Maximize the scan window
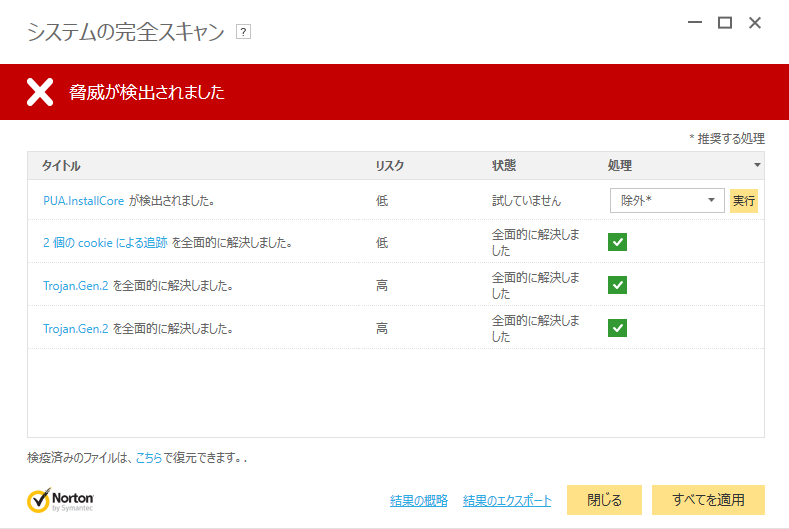 (725, 23)
